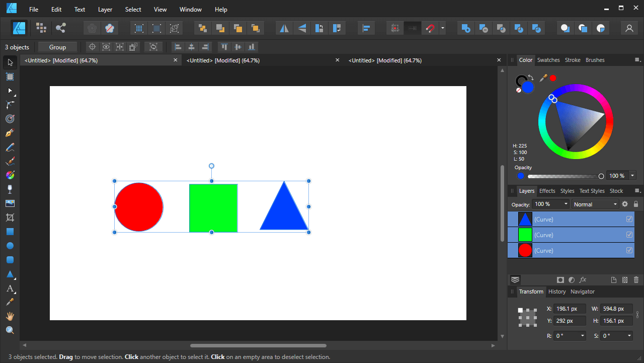This screenshot has height=363, width=644.
Task: Select the Pen tool
Action: (x=10, y=133)
